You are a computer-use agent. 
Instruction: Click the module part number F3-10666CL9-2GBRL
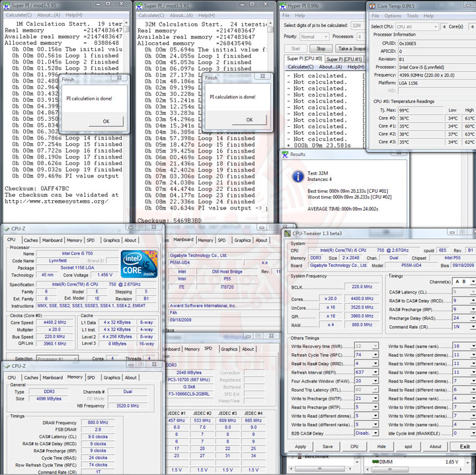coord(189,394)
